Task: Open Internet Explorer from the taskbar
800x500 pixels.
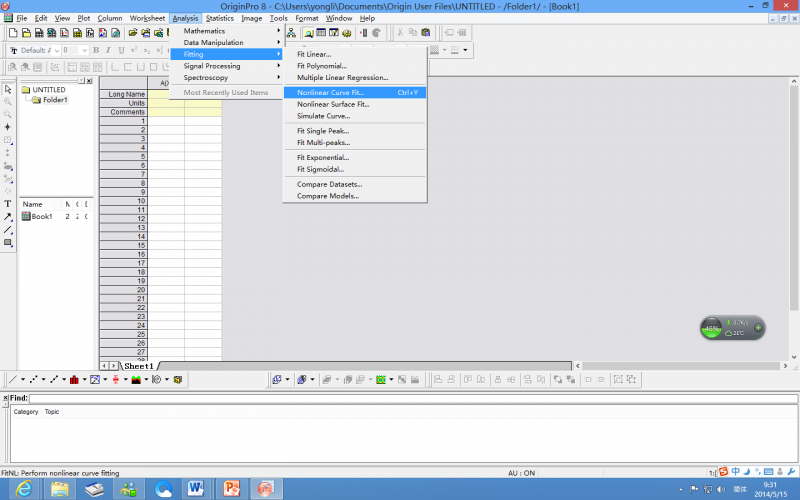Action: (24, 489)
